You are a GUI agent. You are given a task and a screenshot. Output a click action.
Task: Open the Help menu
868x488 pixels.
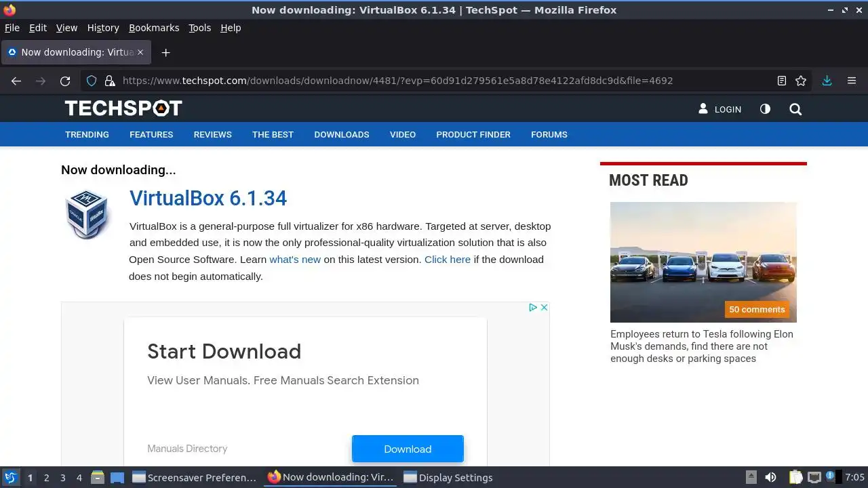[231, 28]
